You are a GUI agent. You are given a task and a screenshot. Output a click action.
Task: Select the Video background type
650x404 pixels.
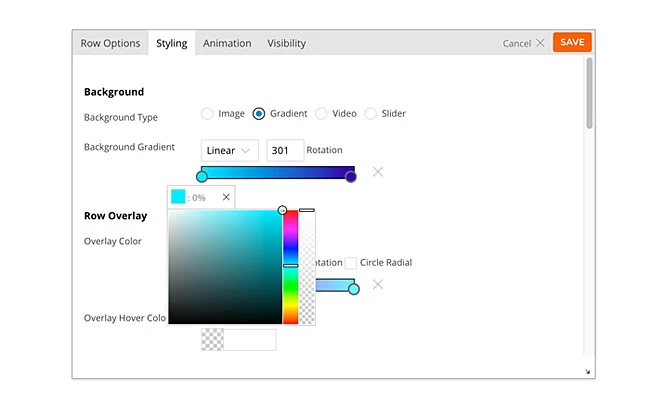[321, 114]
